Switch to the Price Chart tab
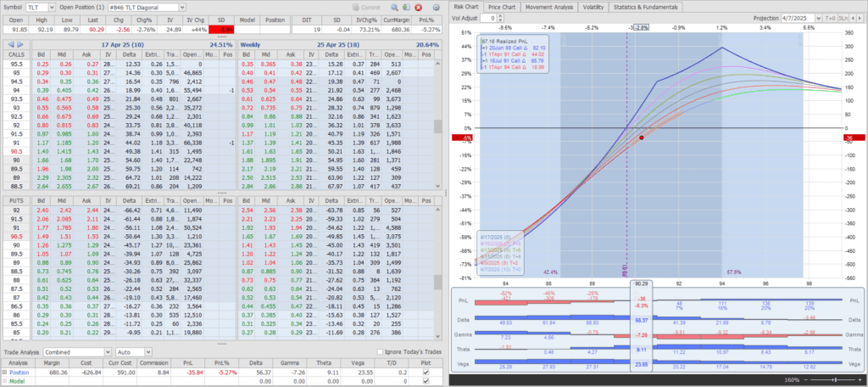 (502, 7)
